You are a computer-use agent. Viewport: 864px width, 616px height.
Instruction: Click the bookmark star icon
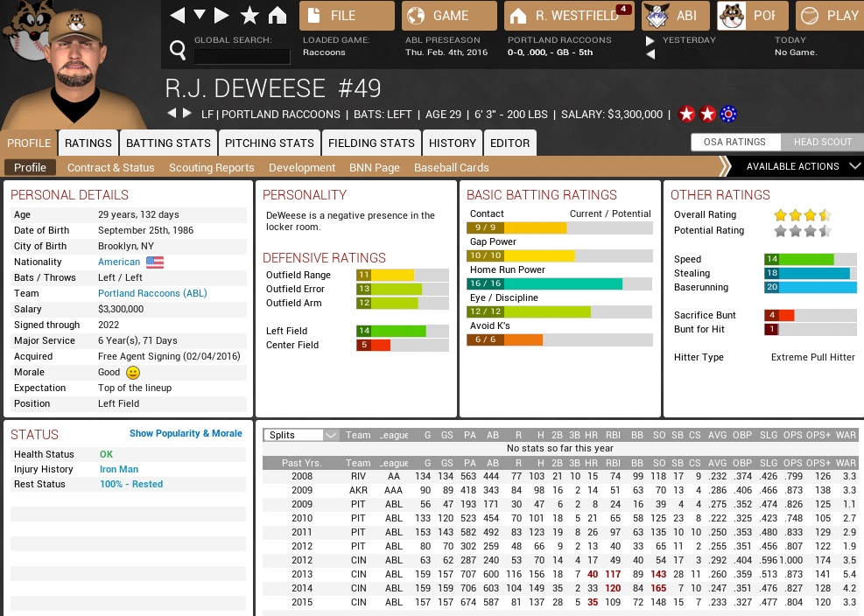pos(249,15)
